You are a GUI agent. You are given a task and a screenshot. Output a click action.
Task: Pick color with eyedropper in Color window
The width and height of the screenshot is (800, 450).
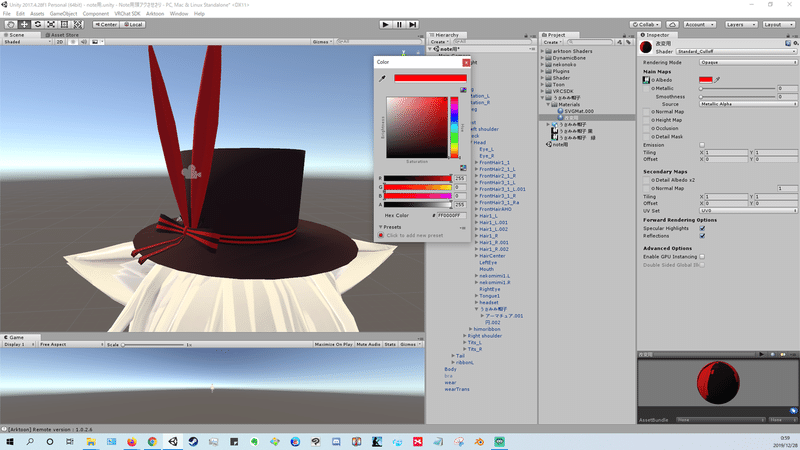tap(382, 79)
